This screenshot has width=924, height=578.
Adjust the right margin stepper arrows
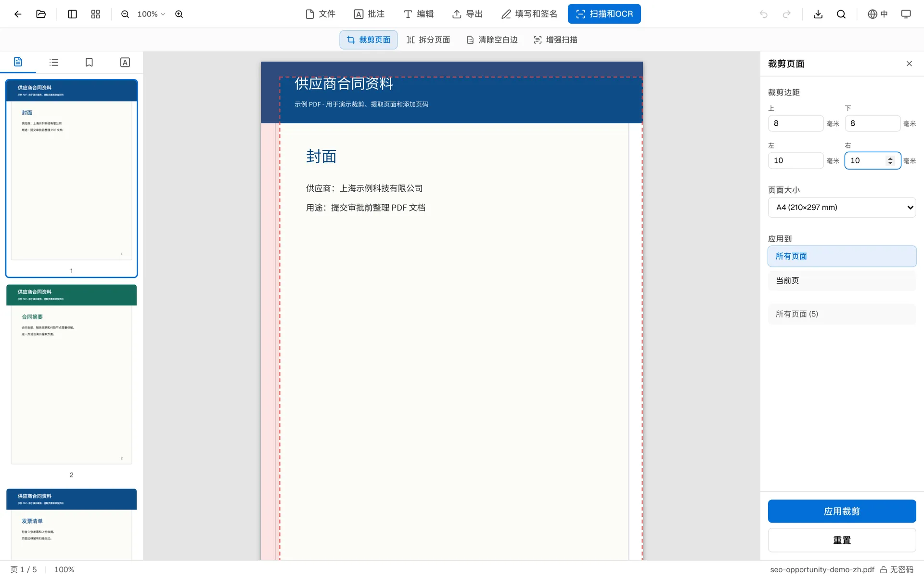[x=890, y=160]
